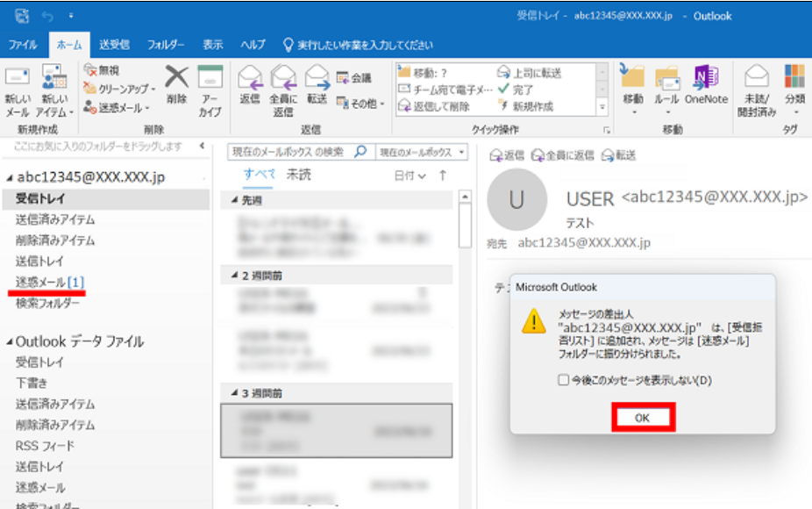This screenshot has height=509, width=812.
Task: Expand the Quick Steps gallery arrow
Action: [x=602, y=107]
